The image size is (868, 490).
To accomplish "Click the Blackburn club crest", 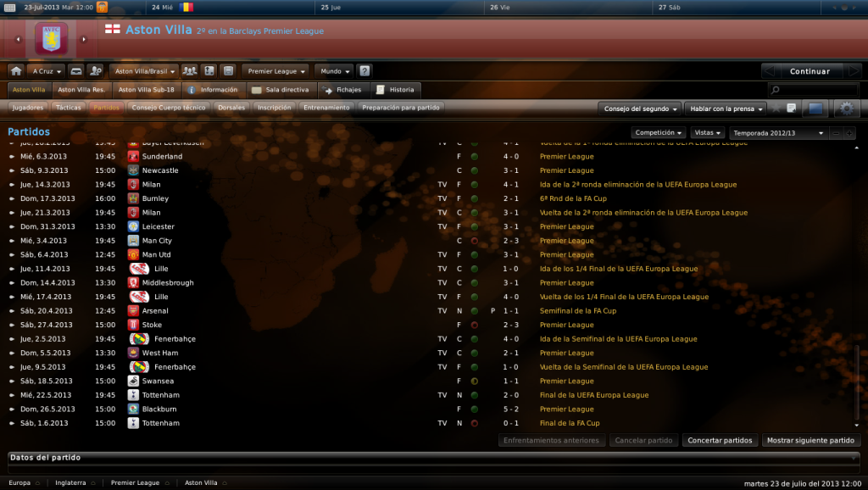I will [x=133, y=409].
